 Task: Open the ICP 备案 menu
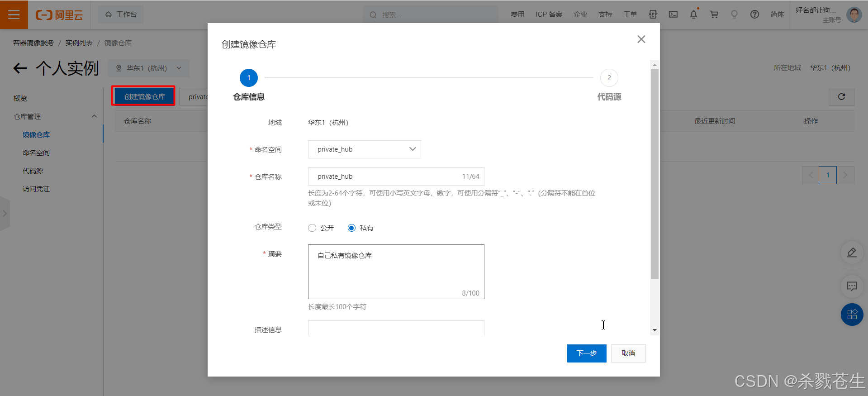pyautogui.click(x=549, y=14)
